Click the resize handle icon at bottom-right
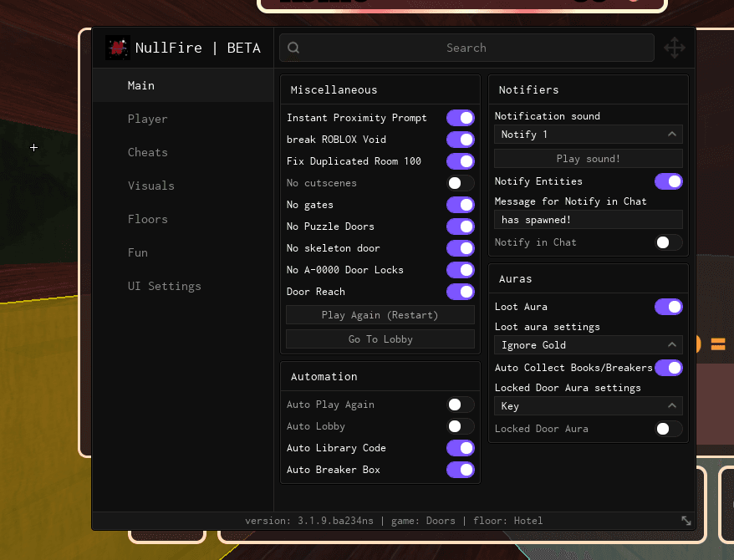 [686, 521]
